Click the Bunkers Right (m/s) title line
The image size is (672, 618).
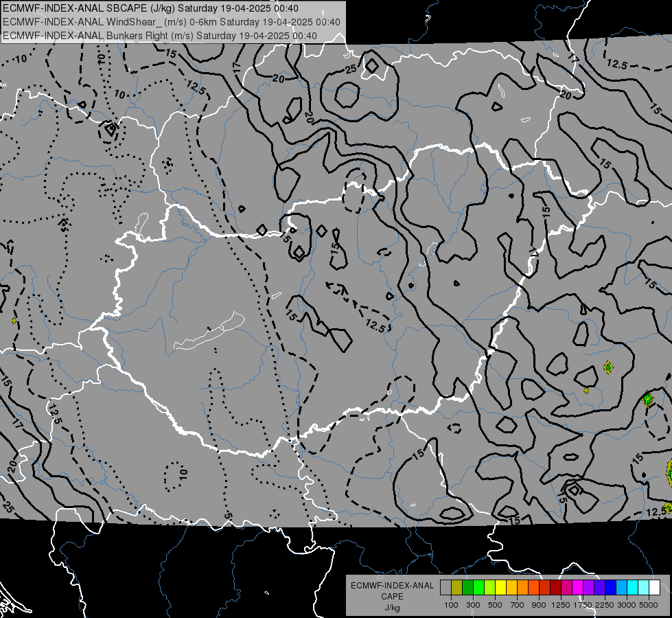[x=160, y=36]
